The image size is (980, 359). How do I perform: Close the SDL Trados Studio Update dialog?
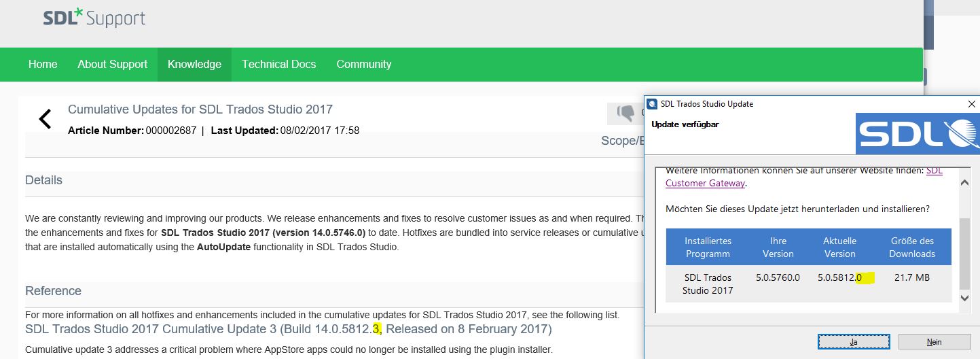[x=972, y=104]
